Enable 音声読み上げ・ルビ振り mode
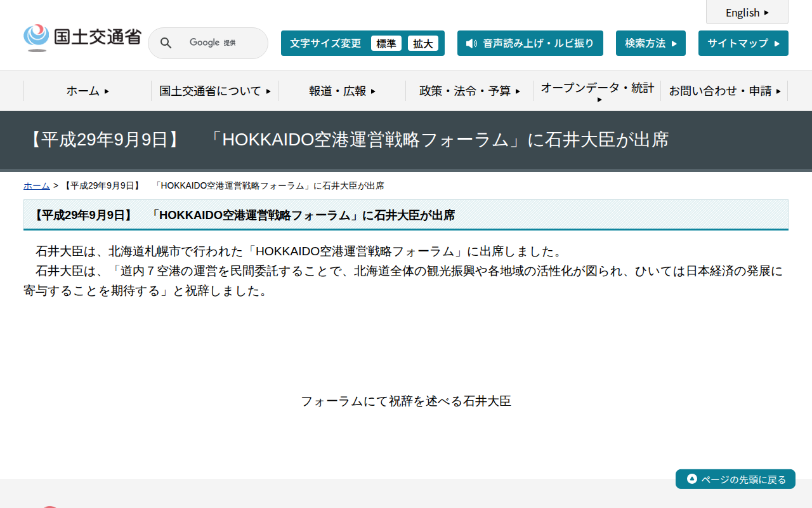Image resolution: width=812 pixels, height=508 pixels. pyautogui.click(x=530, y=43)
